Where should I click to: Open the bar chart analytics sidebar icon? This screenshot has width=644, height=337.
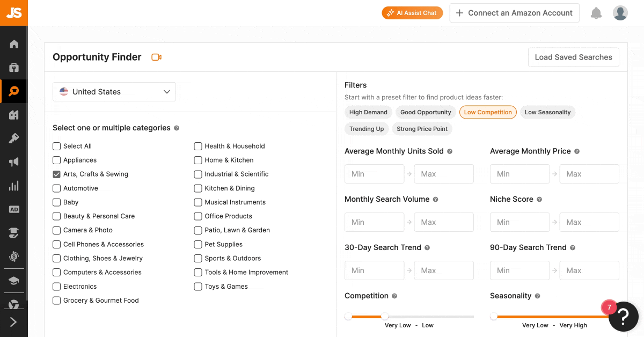click(x=14, y=186)
